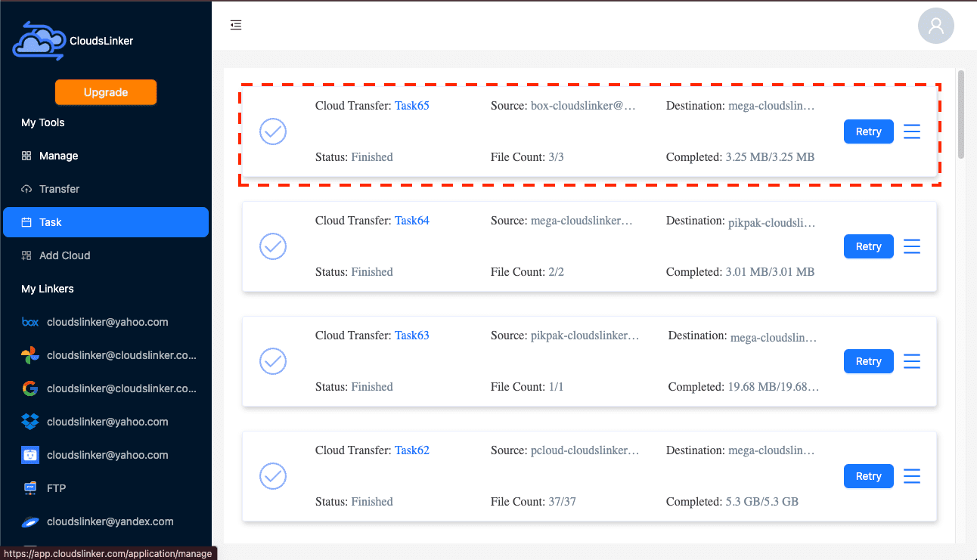This screenshot has width=977, height=560.
Task: Click the finished checkmark icon of Task65
Action: [273, 131]
